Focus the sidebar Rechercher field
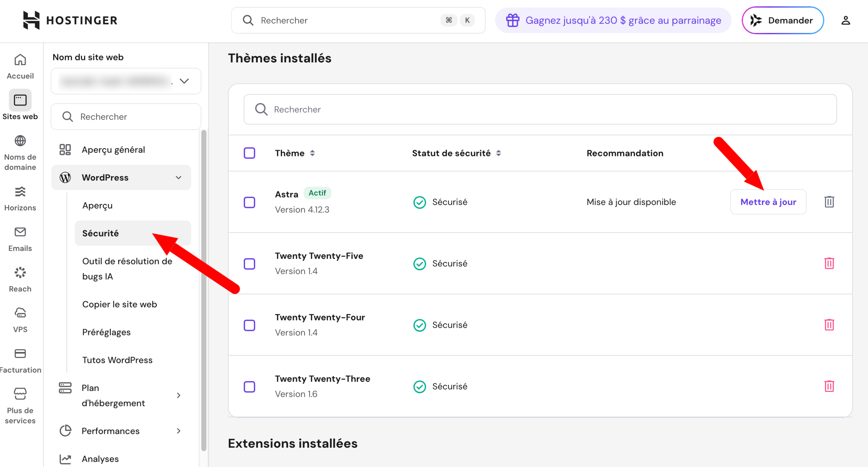The width and height of the screenshot is (868, 467). coord(126,117)
